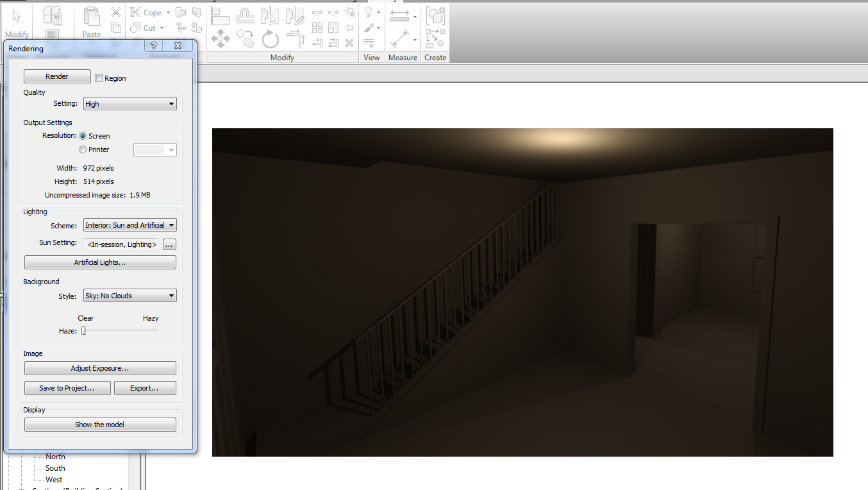This screenshot has width=868, height=490.
Task: Select Trim/Extend Single Element tool
Action: point(317,43)
